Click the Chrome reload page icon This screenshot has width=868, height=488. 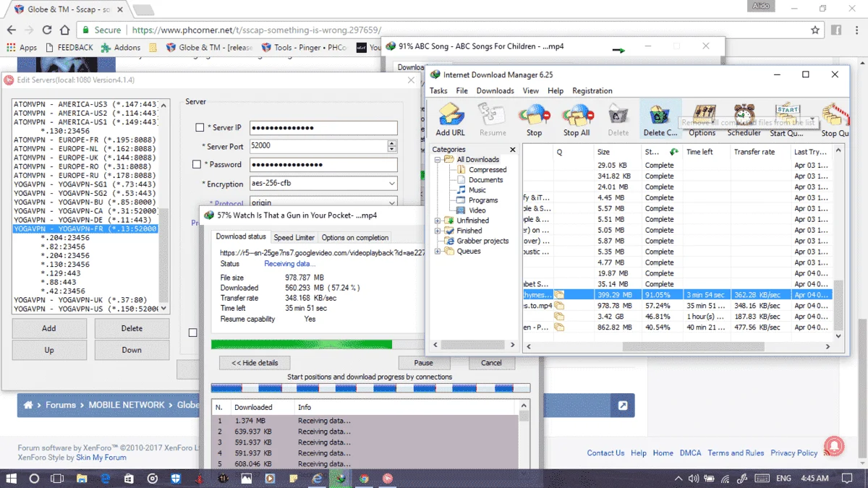[x=47, y=30]
